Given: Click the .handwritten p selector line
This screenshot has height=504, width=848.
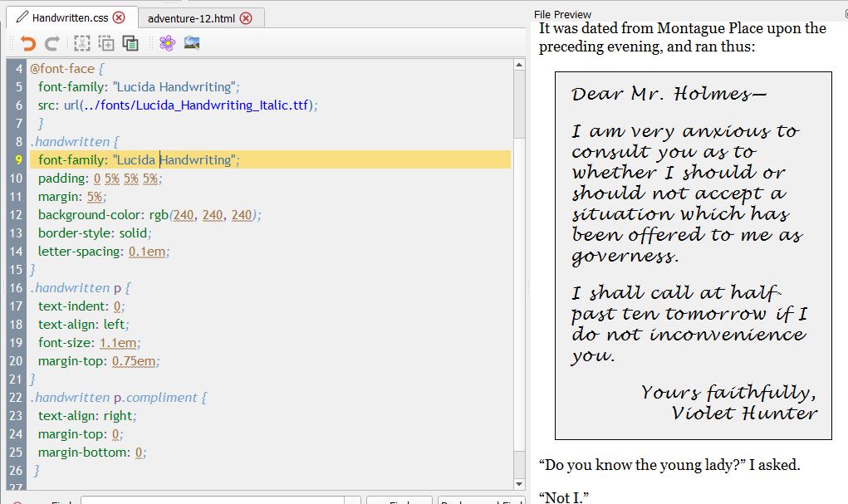Looking at the screenshot, I should (x=80, y=288).
